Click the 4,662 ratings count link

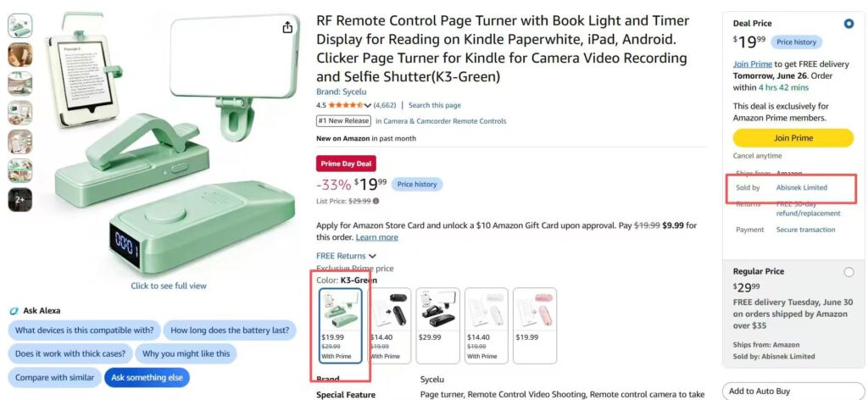point(385,105)
